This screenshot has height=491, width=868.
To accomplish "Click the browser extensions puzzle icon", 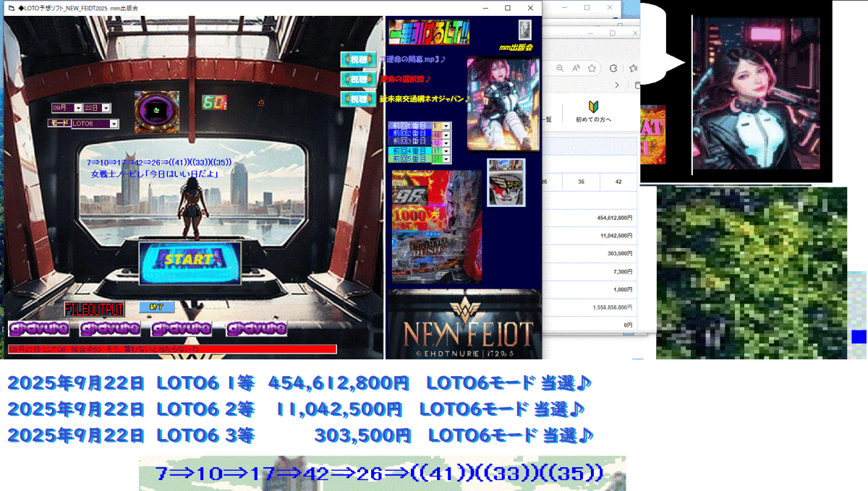I will tap(613, 67).
